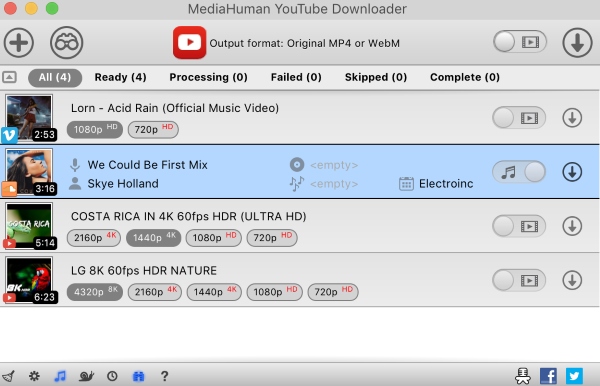Choose 4320p 8K for LG NATURE video
The height and width of the screenshot is (386, 600).
(x=95, y=292)
